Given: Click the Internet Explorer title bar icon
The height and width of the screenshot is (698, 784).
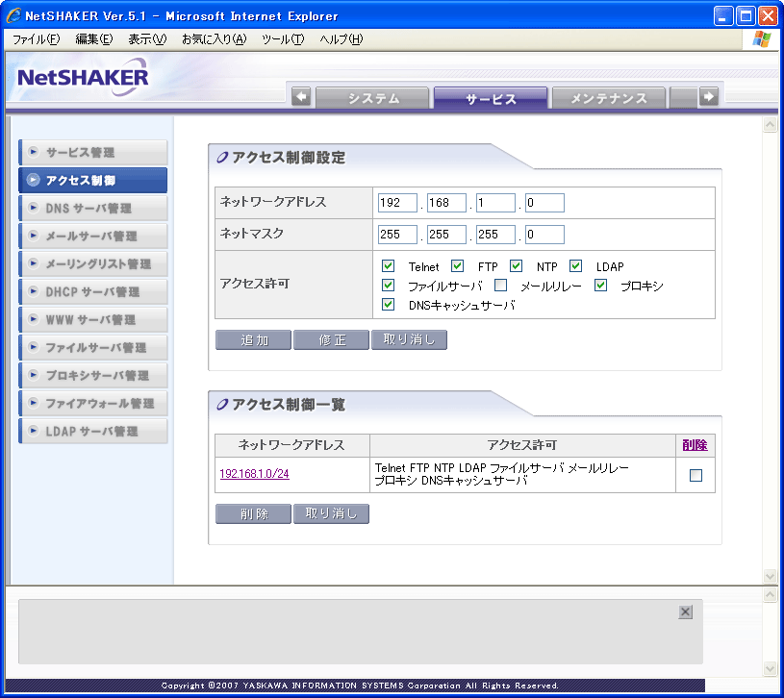Looking at the screenshot, I should [13, 16].
